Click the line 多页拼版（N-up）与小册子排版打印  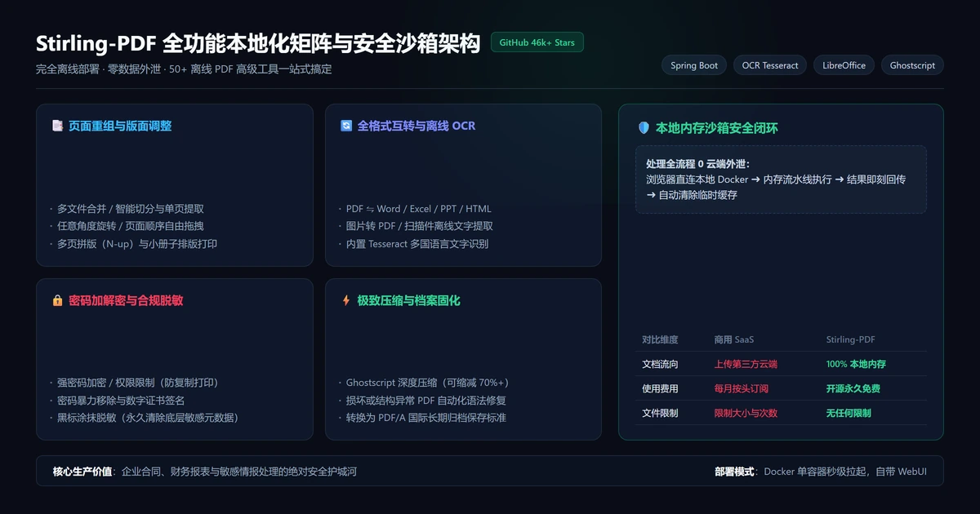tap(137, 244)
